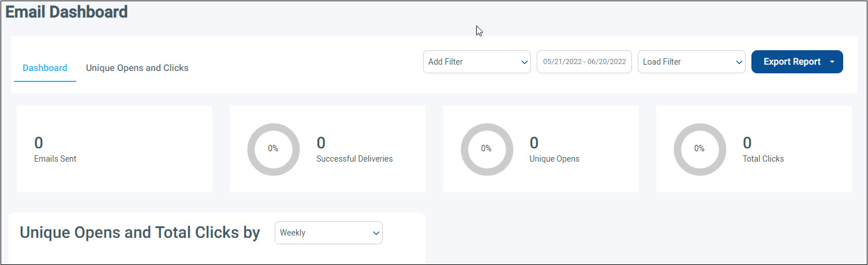The width and height of the screenshot is (868, 265).
Task: Open the Weekly interval dropdown
Action: (328, 233)
